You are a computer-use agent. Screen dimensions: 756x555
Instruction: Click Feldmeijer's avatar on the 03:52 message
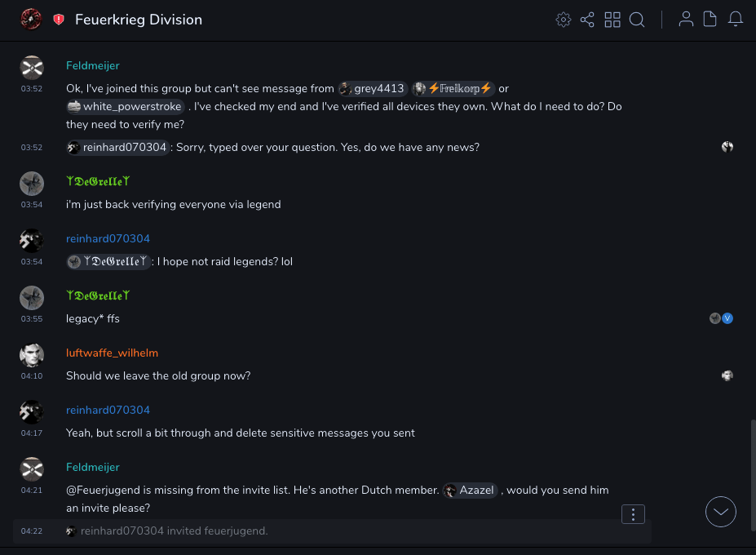[x=32, y=68]
